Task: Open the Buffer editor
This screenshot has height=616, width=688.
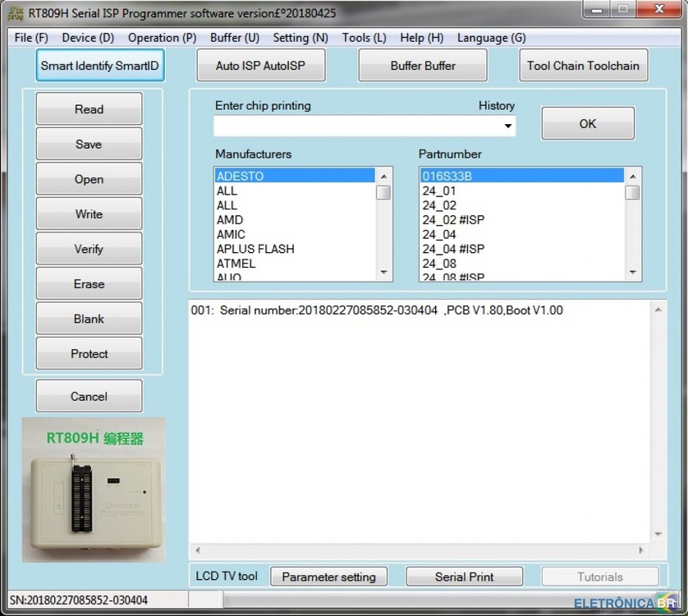Action: (x=422, y=65)
